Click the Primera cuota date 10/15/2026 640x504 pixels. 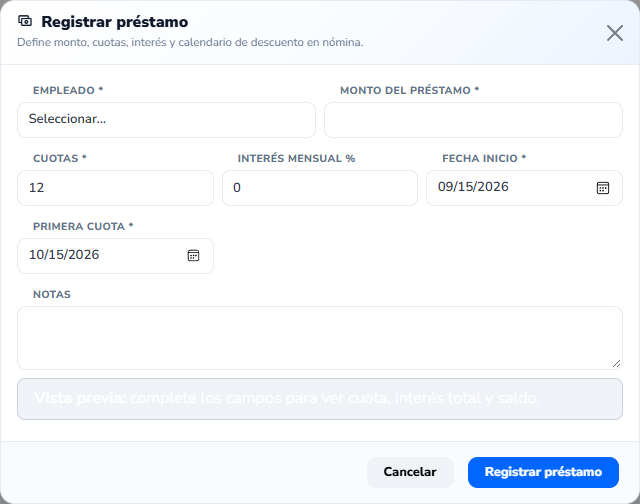(64, 255)
